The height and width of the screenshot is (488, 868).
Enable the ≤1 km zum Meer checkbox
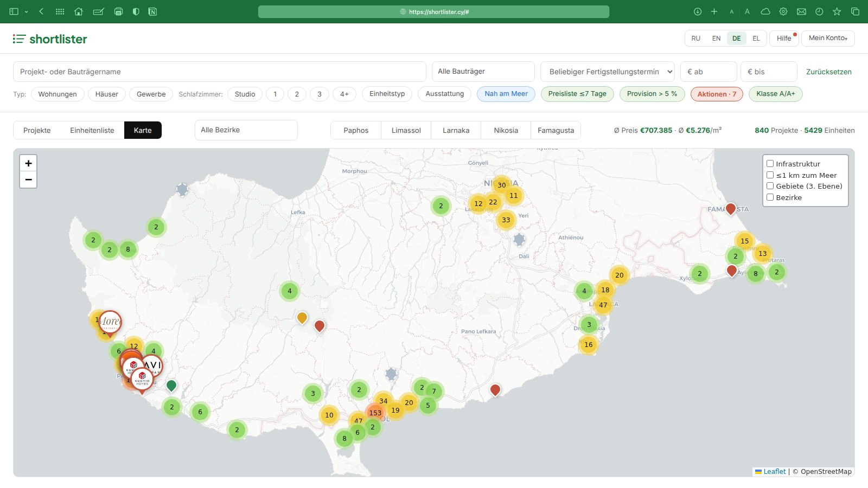pyautogui.click(x=770, y=175)
